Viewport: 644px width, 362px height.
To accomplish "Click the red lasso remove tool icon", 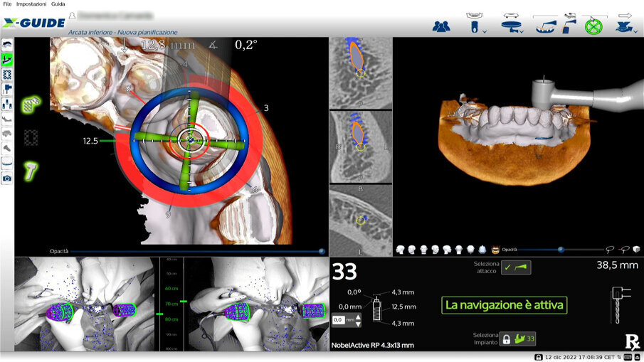I will click(625, 250).
